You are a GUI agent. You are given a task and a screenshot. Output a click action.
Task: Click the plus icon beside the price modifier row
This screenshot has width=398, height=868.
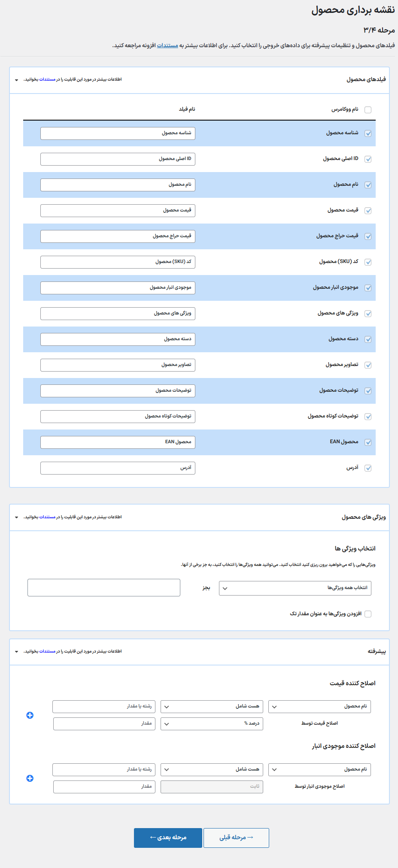click(x=30, y=715)
